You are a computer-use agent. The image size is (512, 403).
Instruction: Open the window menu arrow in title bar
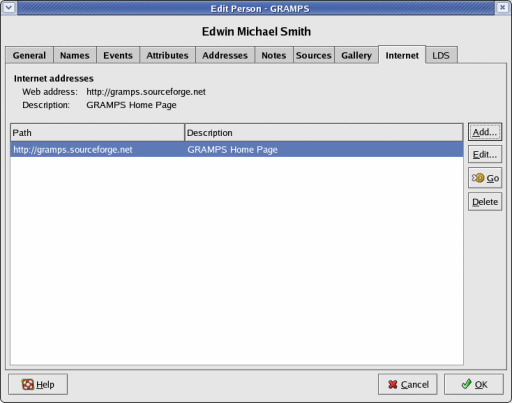(x=9, y=7)
